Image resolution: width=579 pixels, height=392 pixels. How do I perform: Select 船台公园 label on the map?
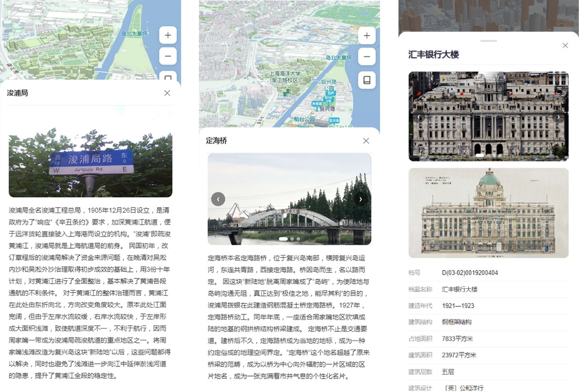point(305,119)
